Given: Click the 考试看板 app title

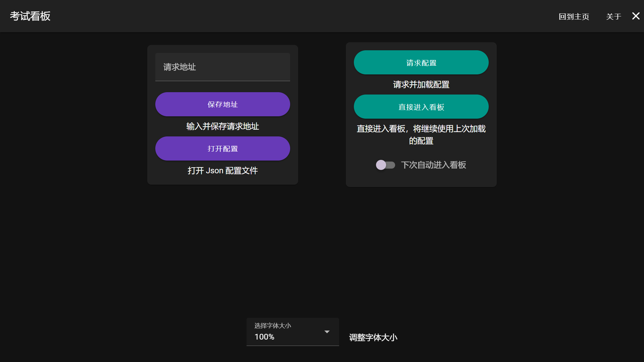Looking at the screenshot, I should tap(30, 16).
